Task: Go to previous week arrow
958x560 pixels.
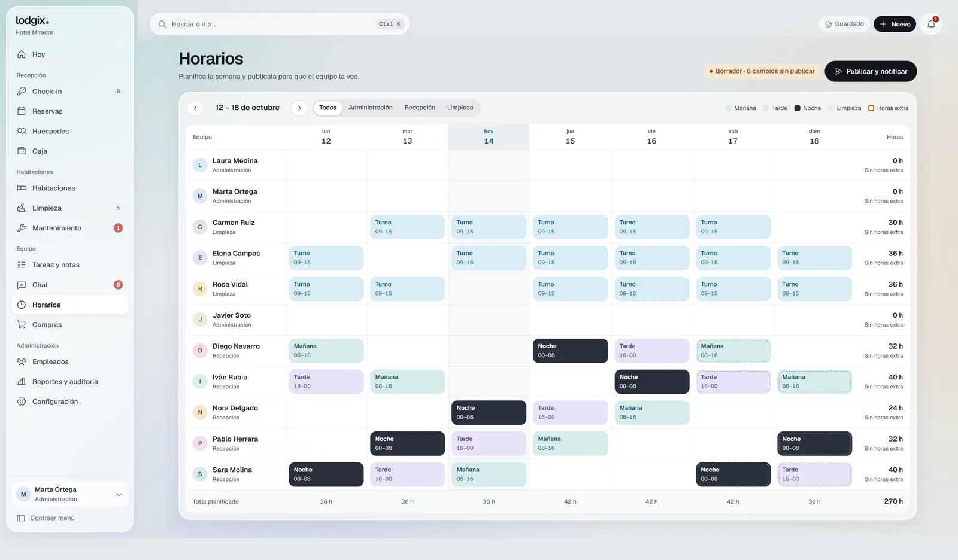Action: tap(195, 108)
